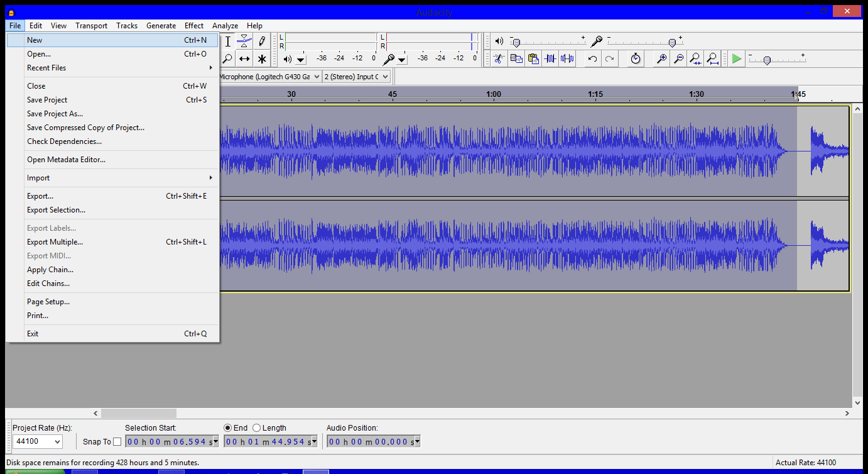Expand the Import submenu
Screen dimensions: 868x474
pos(112,178)
